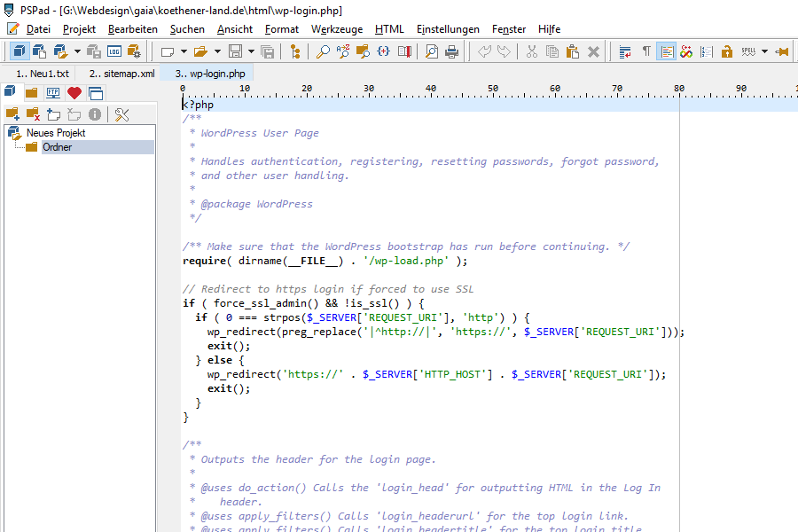Click the Cut scissors icon
The width and height of the screenshot is (798, 532).
(532, 51)
